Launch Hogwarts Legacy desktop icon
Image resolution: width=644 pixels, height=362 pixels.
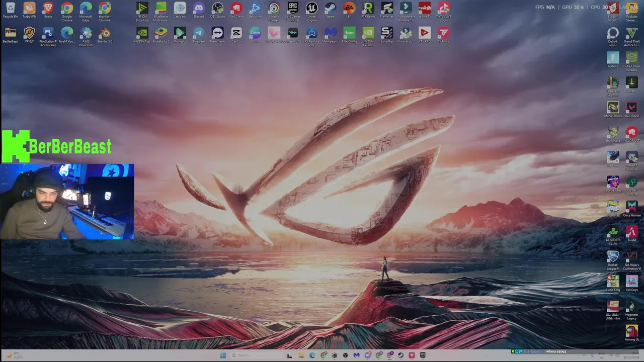tap(632, 310)
